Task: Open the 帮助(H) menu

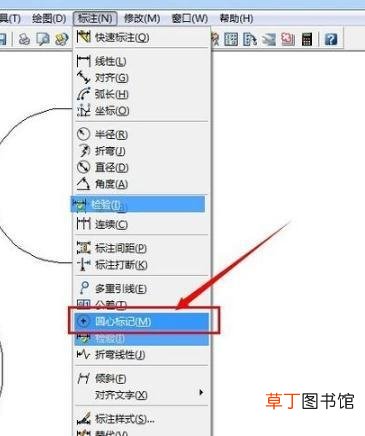Action: 236,18
